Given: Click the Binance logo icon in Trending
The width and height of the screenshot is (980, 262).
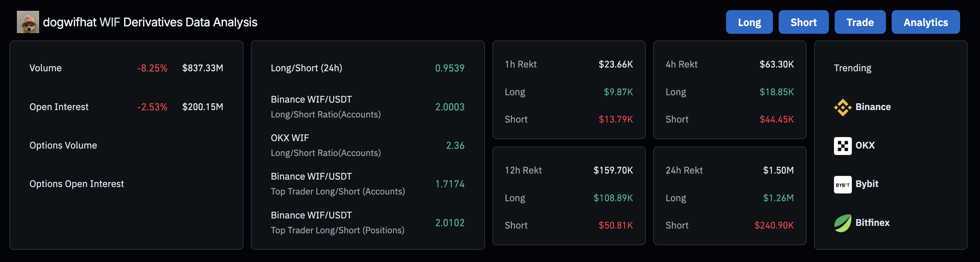Looking at the screenshot, I should point(843,107).
